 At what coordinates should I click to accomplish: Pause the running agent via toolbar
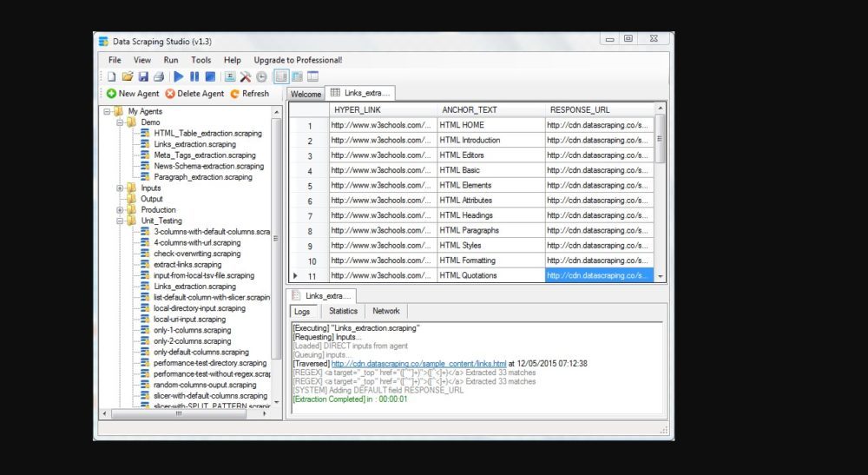[194, 76]
